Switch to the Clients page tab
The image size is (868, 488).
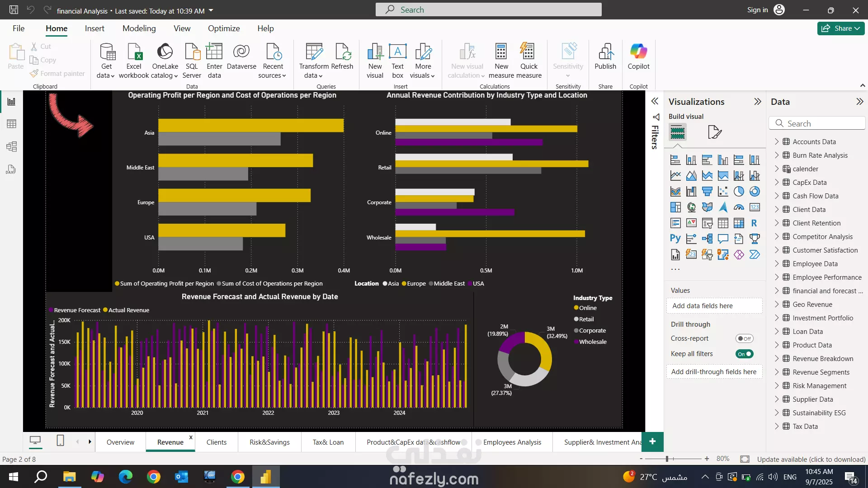tap(216, 442)
